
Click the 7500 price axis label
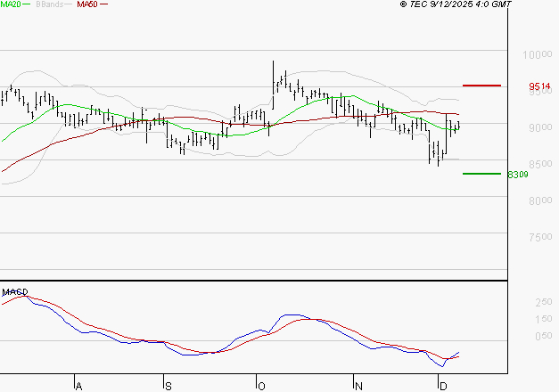tap(540, 237)
